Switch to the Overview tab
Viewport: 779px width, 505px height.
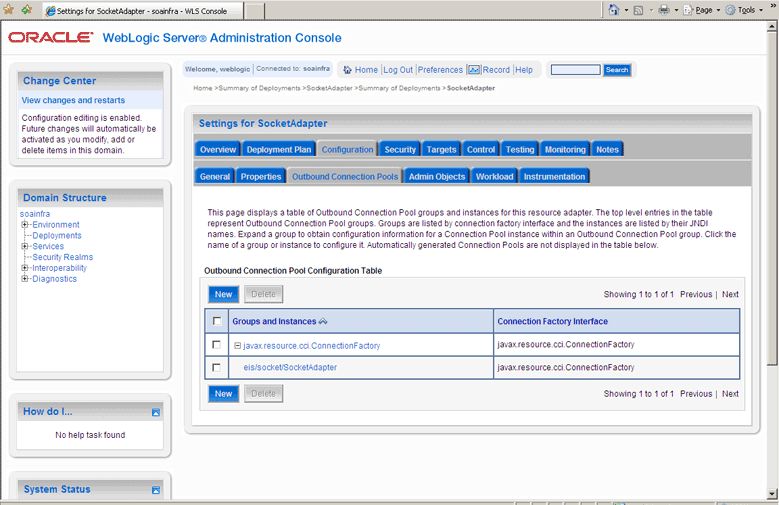pos(218,150)
